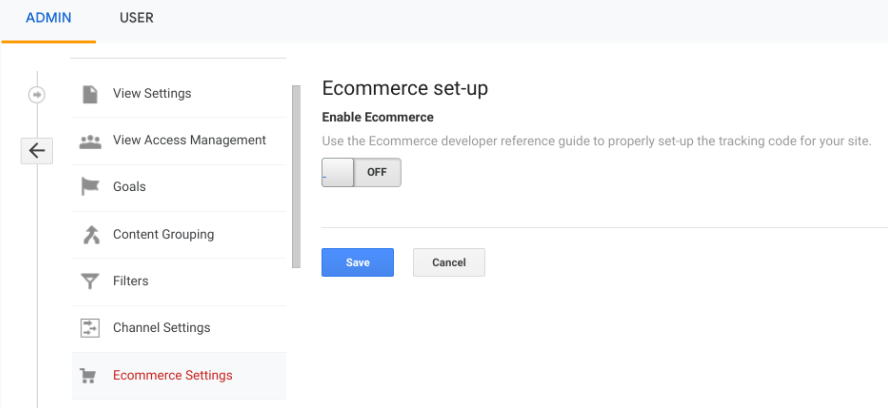Collapse the column with the back arrow

coord(37,151)
